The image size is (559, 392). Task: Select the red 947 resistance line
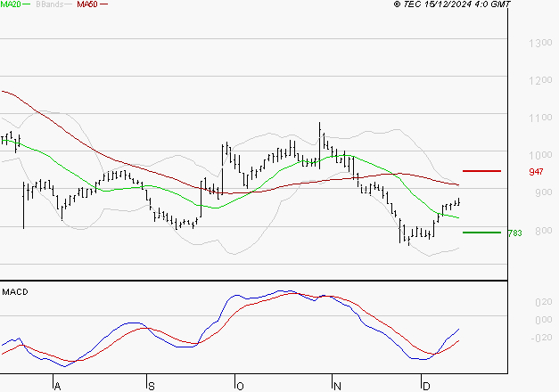point(481,170)
